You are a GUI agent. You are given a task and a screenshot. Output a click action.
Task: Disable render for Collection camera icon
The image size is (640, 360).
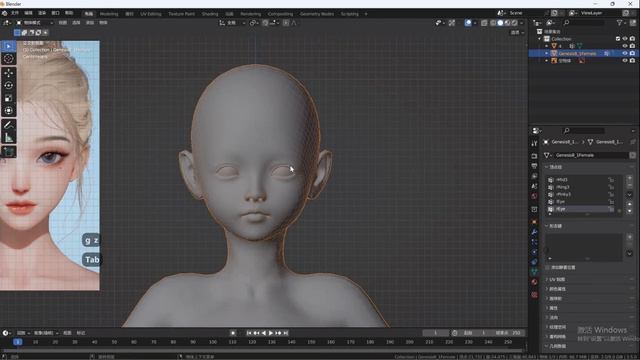(x=632, y=39)
